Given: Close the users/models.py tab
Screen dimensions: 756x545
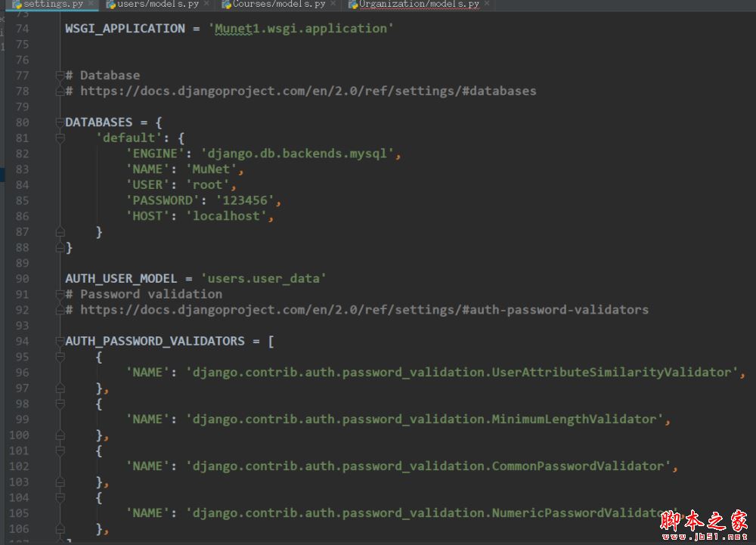Looking at the screenshot, I should pyautogui.click(x=206, y=3).
